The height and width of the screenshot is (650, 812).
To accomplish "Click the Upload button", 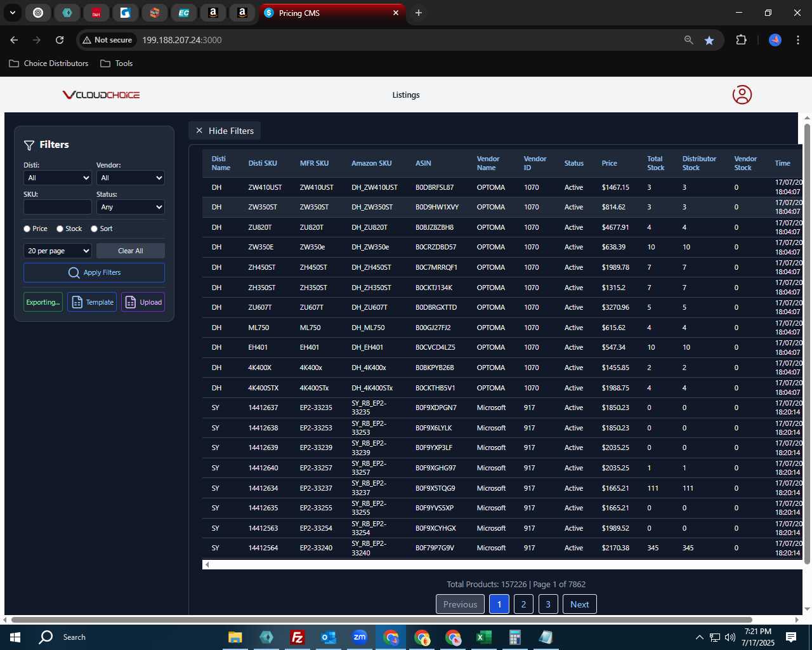I will click(143, 302).
